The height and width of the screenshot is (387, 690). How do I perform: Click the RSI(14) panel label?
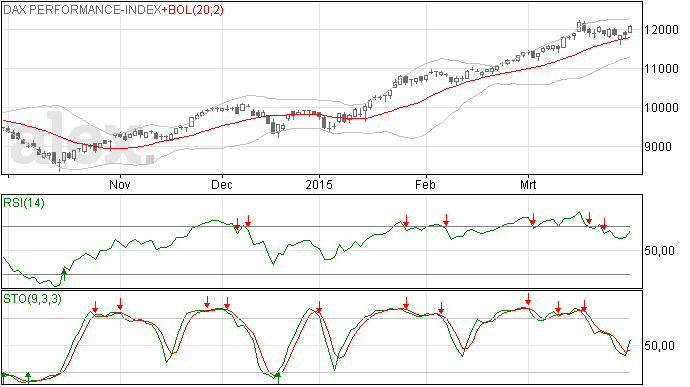24,203
